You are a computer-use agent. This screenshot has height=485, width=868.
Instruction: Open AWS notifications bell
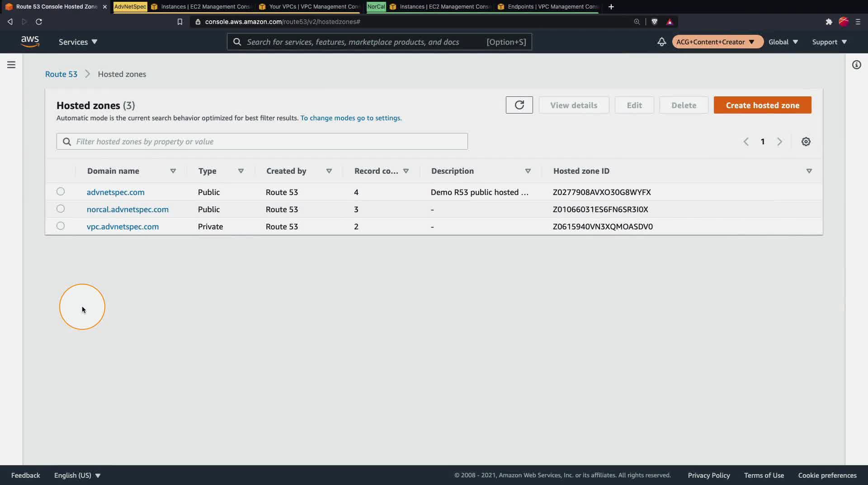tap(661, 42)
